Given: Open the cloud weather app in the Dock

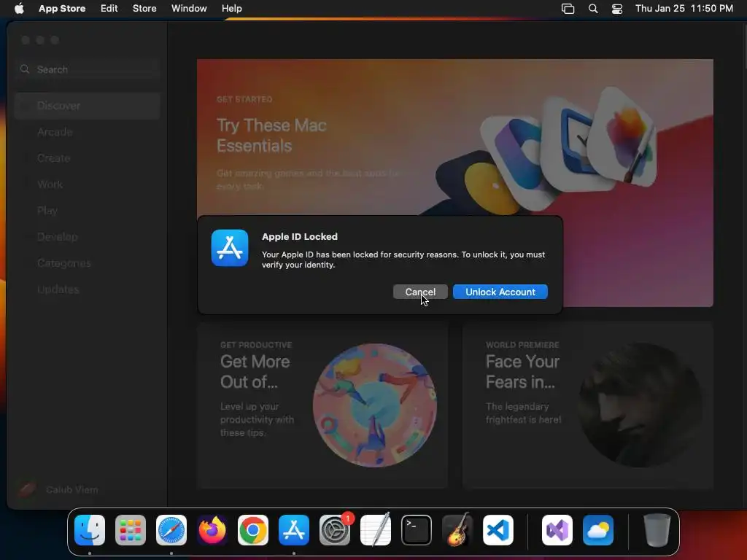Looking at the screenshot, I should pyautogui.click(x=598, y=530).
